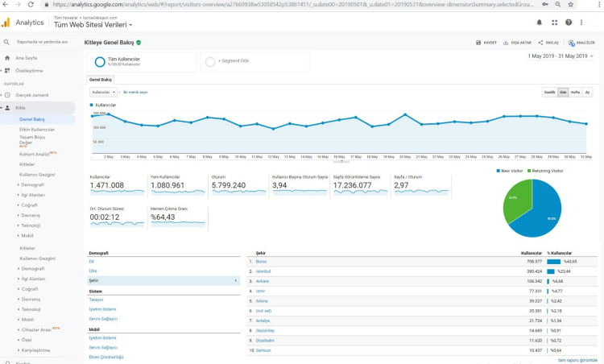Open Etkin Kullanıcılar in sidebar menu
Viewport: 604px width, 364px height.
(37, 129)
